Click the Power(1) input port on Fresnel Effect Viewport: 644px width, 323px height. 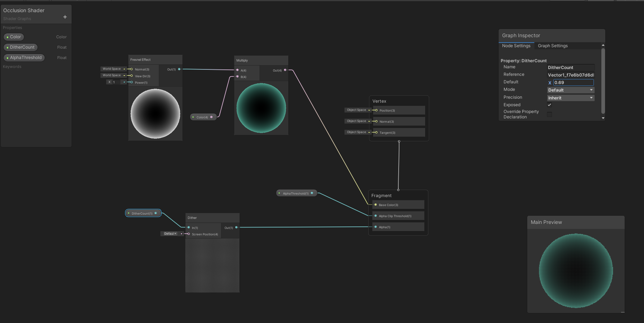[131, 82]
